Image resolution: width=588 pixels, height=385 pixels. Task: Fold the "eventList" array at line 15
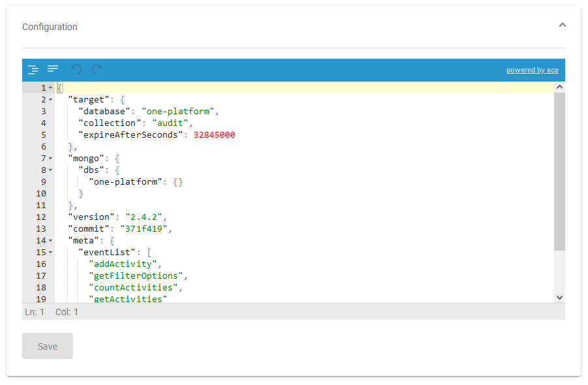pyautogui.click(x=50, y=252)
